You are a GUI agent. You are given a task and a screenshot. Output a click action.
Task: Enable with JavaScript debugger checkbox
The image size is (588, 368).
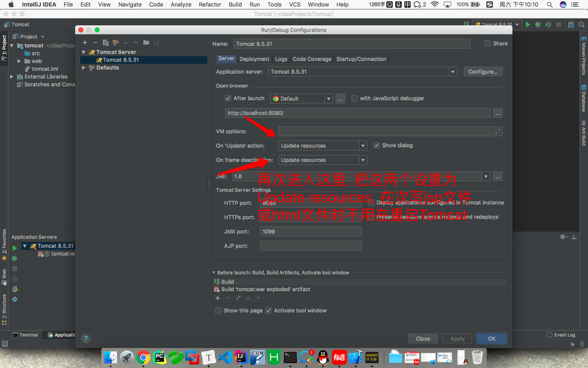point(354,98)
